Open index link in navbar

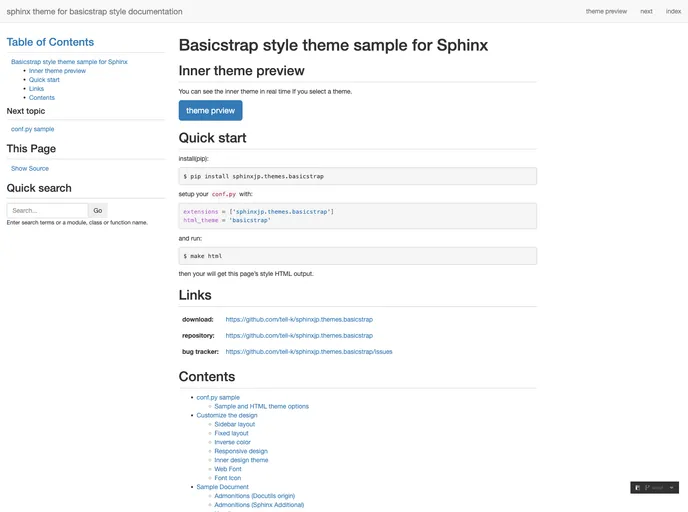coord(673,11)
